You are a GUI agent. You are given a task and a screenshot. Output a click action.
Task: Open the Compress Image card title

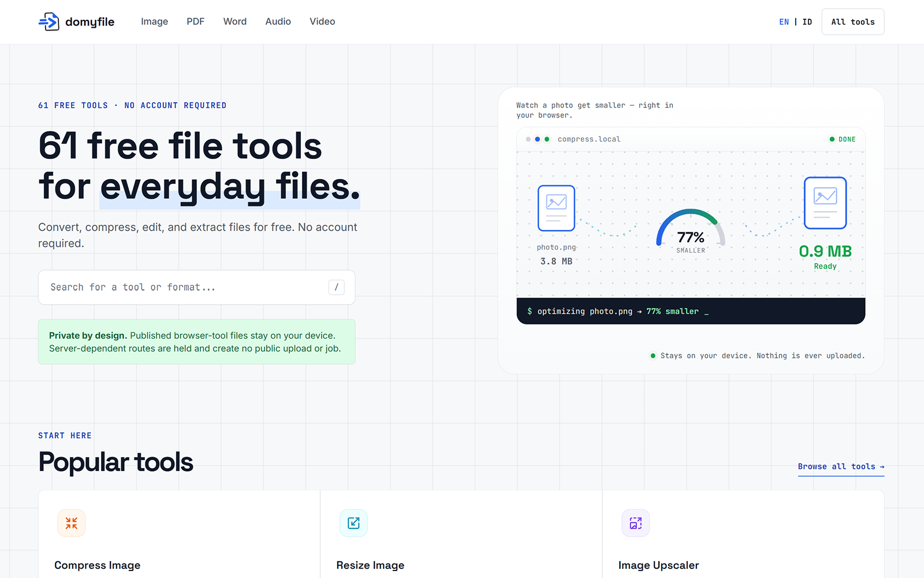click(98, 565)
